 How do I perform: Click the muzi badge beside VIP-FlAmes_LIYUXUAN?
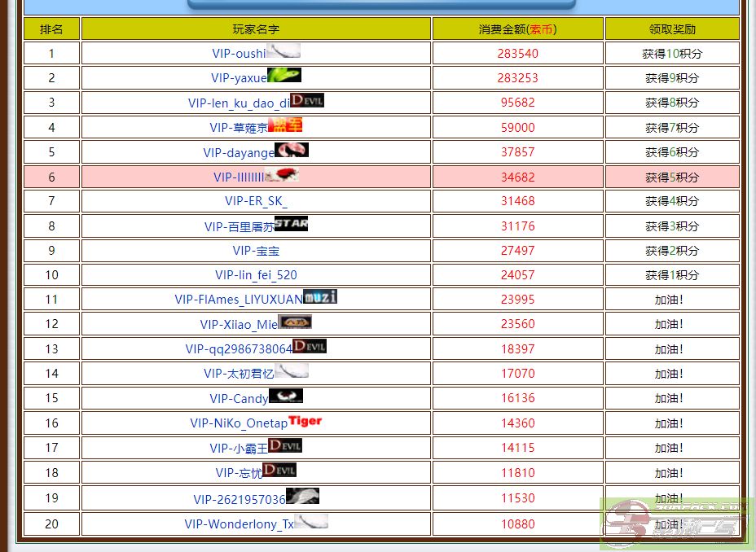pos(320,296)
